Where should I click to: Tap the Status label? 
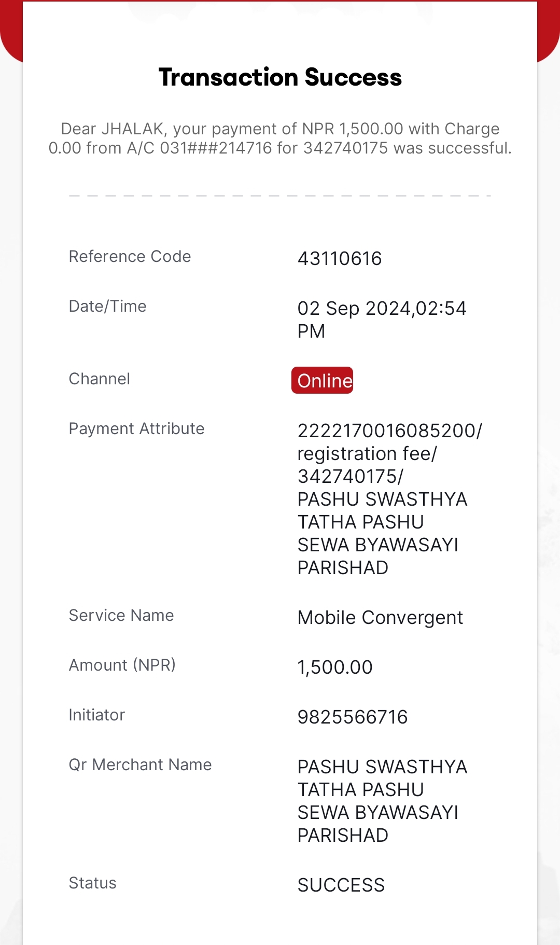pyautogui.click(x=93, y=883)
